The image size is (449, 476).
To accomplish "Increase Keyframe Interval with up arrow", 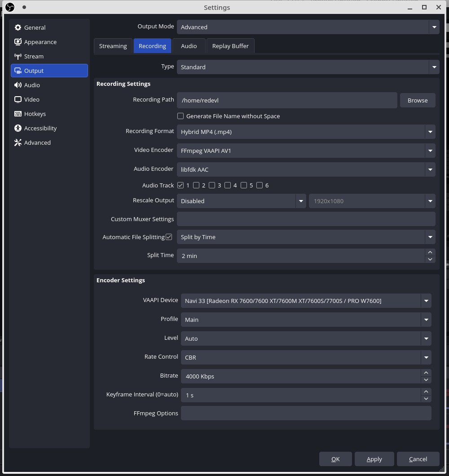I will (426, 391).
